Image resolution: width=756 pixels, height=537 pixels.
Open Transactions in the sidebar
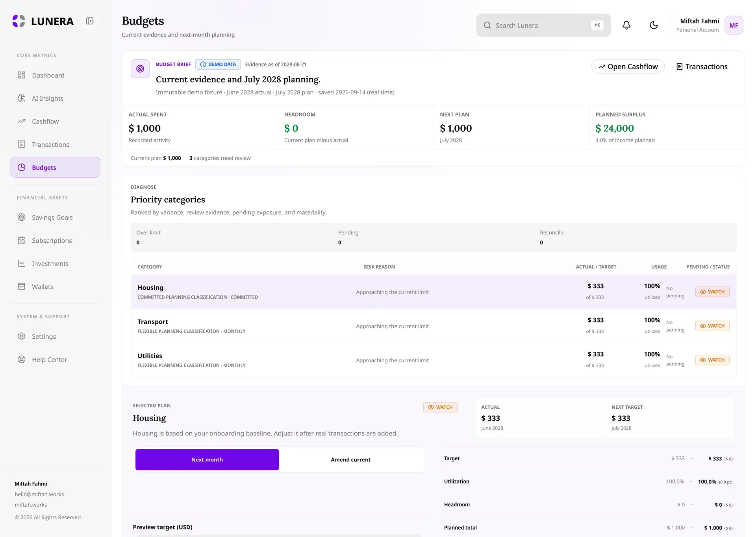click(x=56, y=144)
